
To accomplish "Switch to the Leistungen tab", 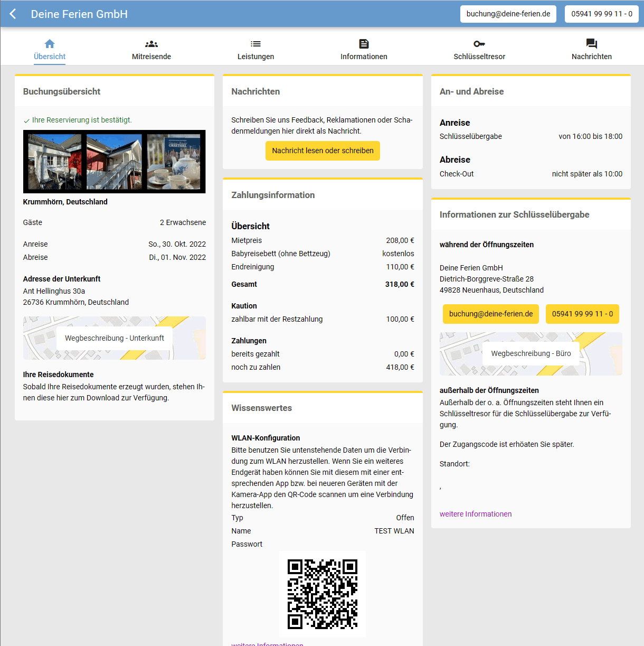I will pos(255,57).
